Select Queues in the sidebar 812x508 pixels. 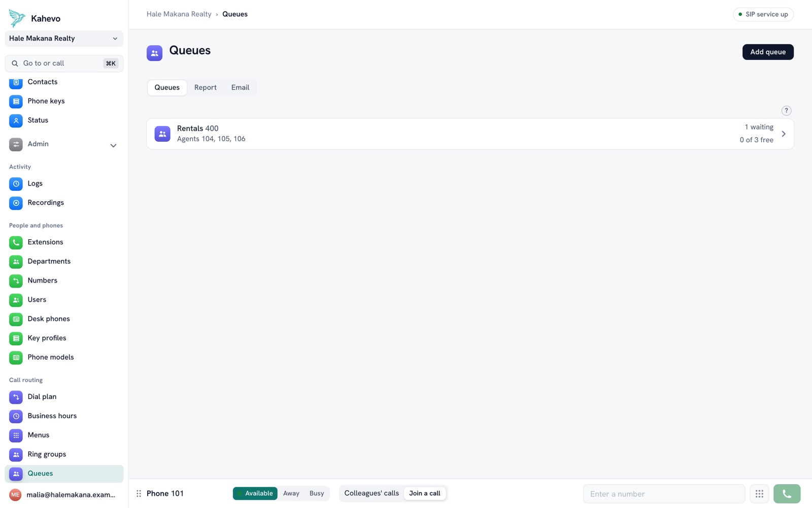[64, 474]
